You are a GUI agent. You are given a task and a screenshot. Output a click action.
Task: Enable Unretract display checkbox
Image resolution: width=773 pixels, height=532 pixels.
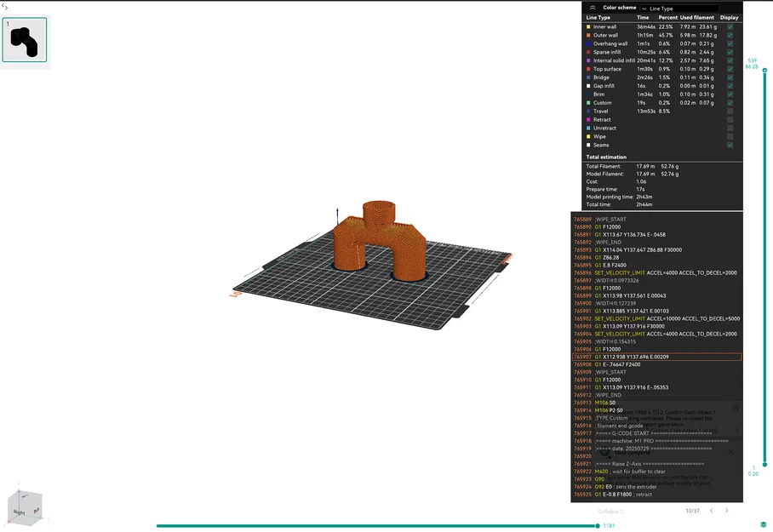tap(730, 129)
